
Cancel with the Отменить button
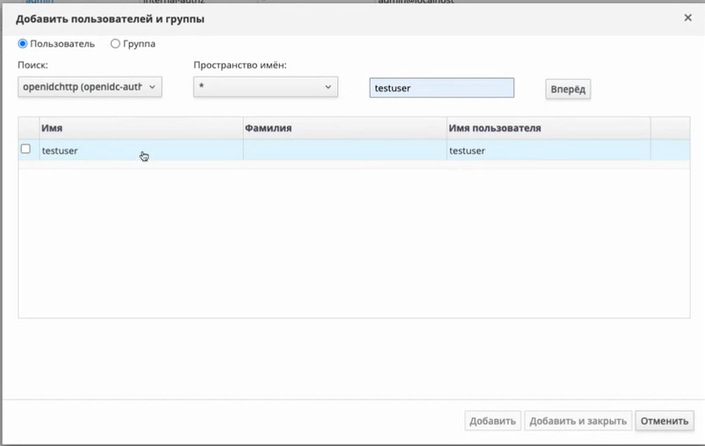[x=666, y=421]
